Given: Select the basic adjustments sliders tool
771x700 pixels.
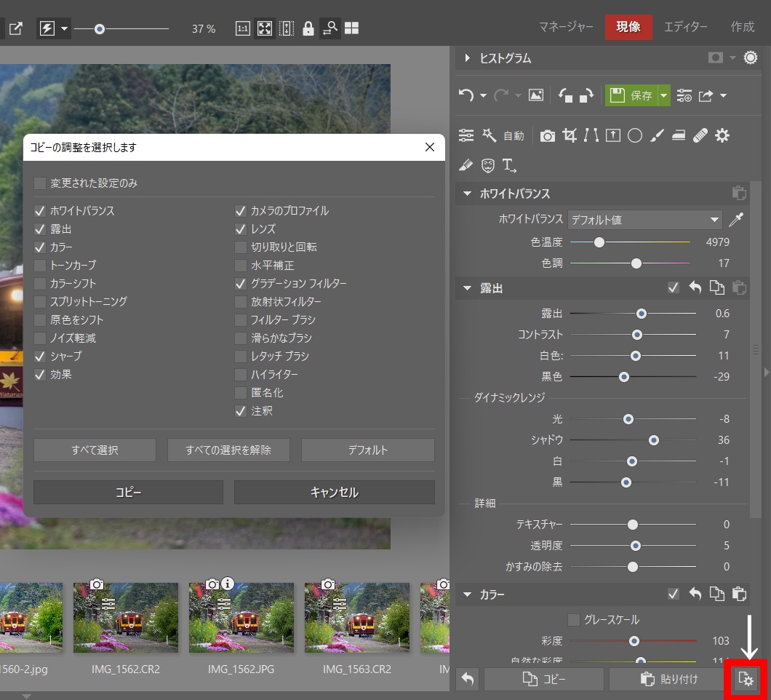Looking at the screenshot, I should (x=466, y=135).
